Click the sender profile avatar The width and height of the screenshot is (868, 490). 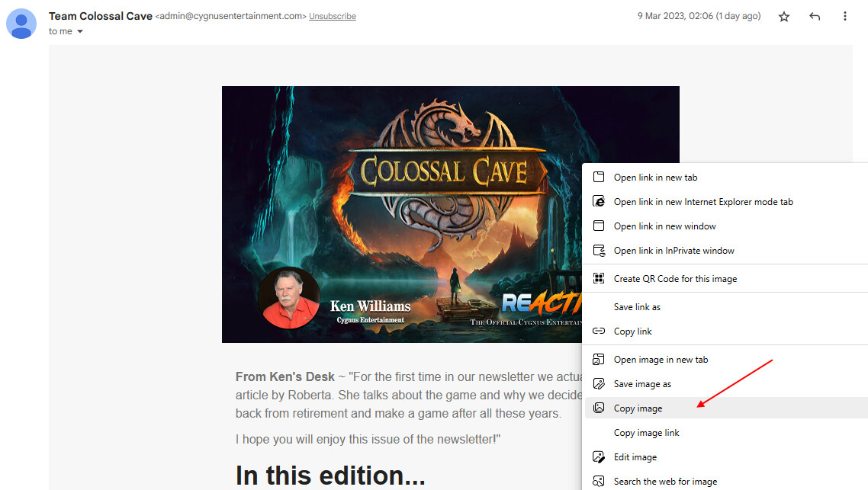21,24
